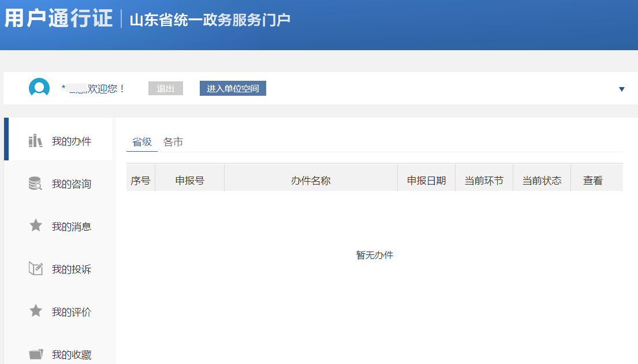Open 进入单位空间 with the blue button

[x=233, y=88]
